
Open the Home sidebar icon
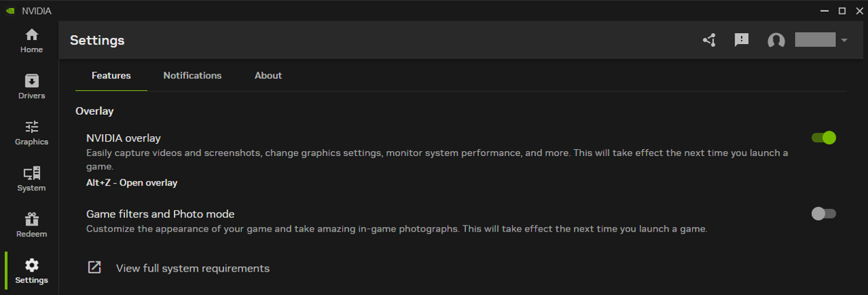[32, 35]
